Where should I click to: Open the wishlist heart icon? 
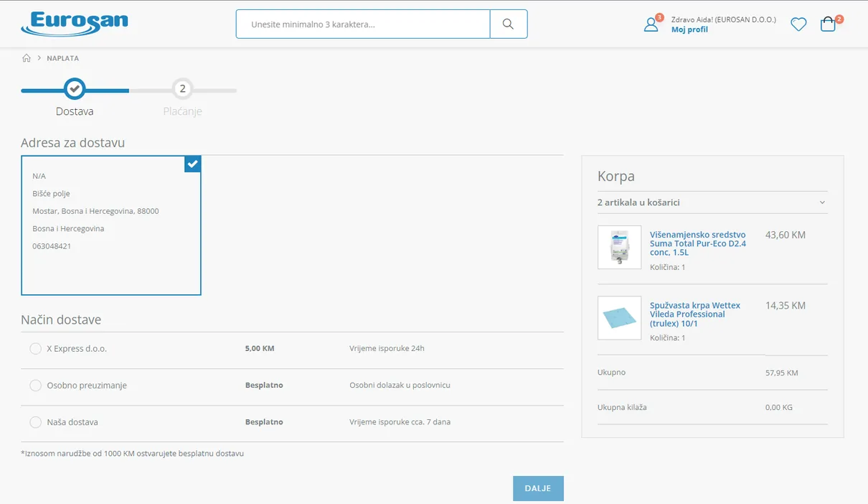coord(798,24)
